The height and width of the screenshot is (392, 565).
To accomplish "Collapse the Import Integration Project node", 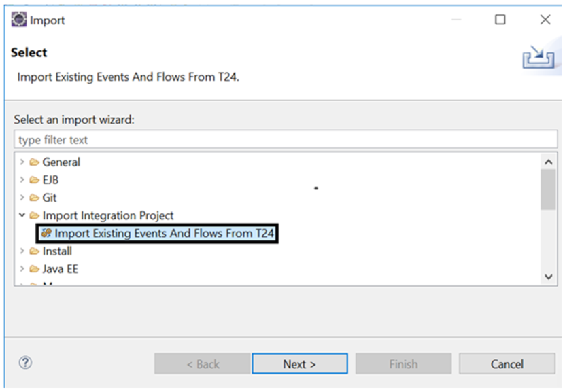I will (22, 215).
